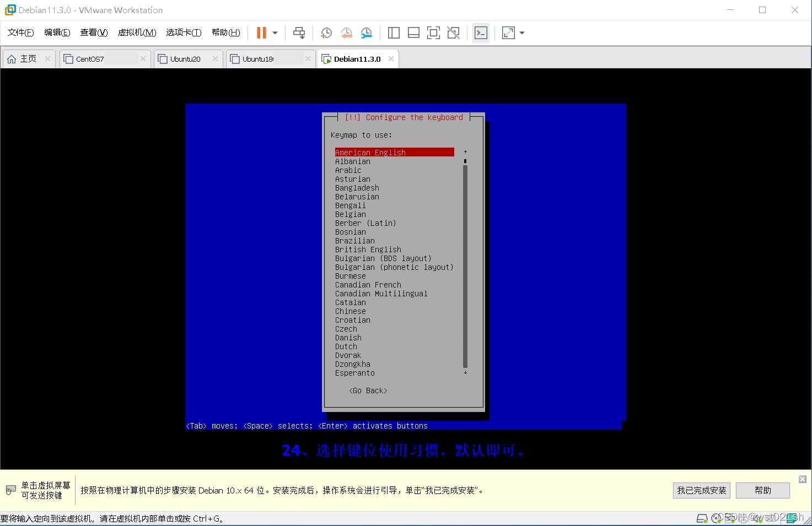Click 我已完成安装 button
The image size is (812, 526).
pos(702,490)
